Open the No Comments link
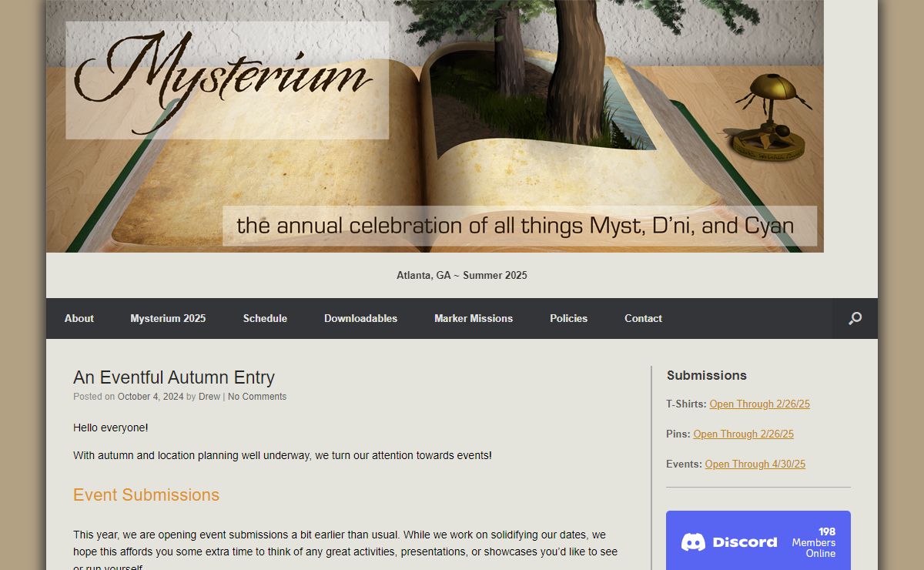The width and height of the screenshot is (924, 570). pos(257,397)
